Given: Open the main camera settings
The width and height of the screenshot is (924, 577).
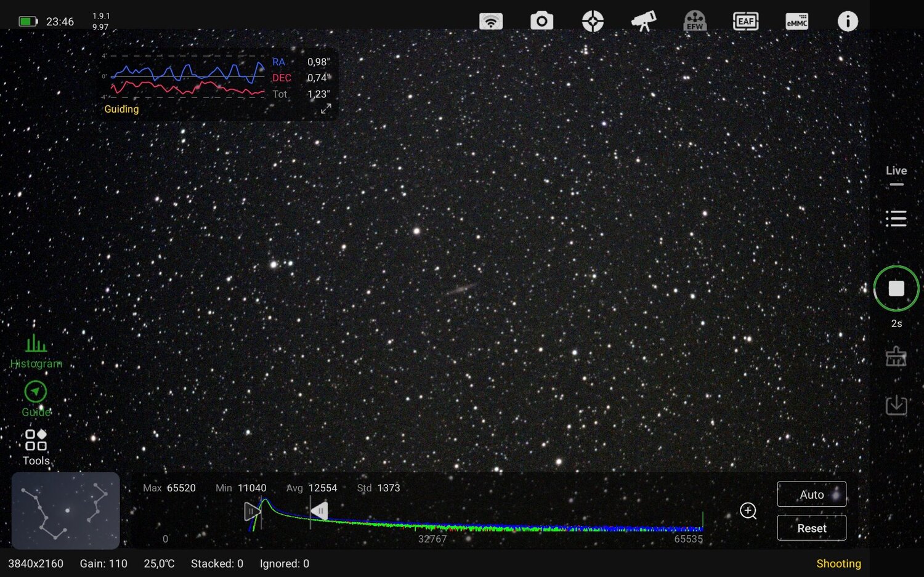Looking at the screenshot, I should 541,20.
